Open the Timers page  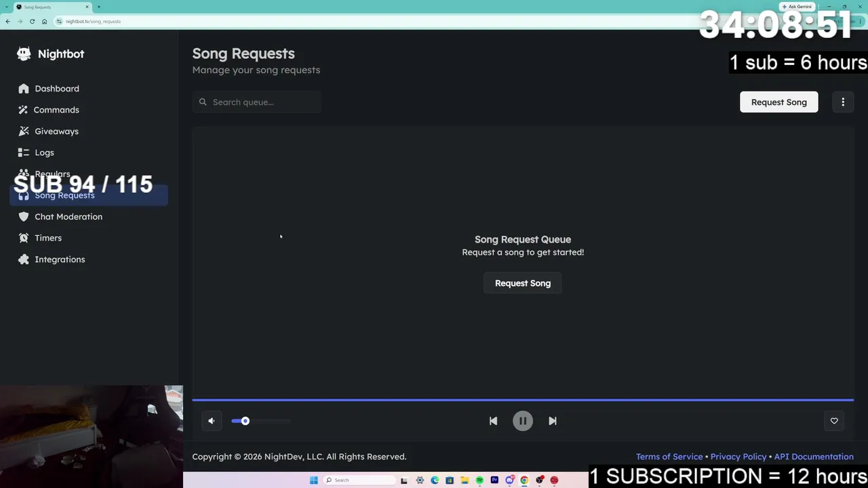tap(89, 238)
